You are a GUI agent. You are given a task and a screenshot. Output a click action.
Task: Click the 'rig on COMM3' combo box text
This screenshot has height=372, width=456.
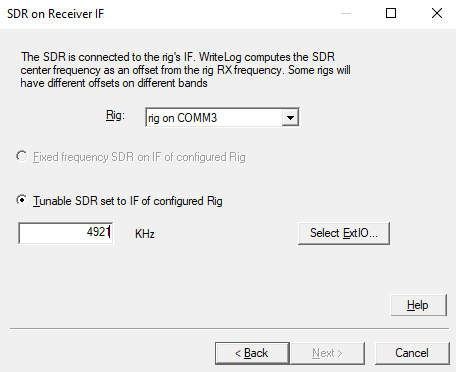click(183, 118)
